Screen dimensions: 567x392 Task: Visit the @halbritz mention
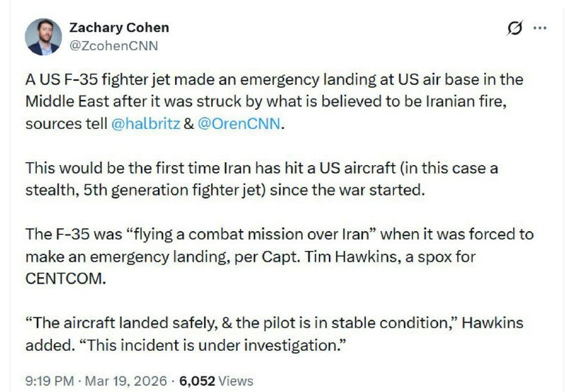pyautogui.click(x=144, y=123)
